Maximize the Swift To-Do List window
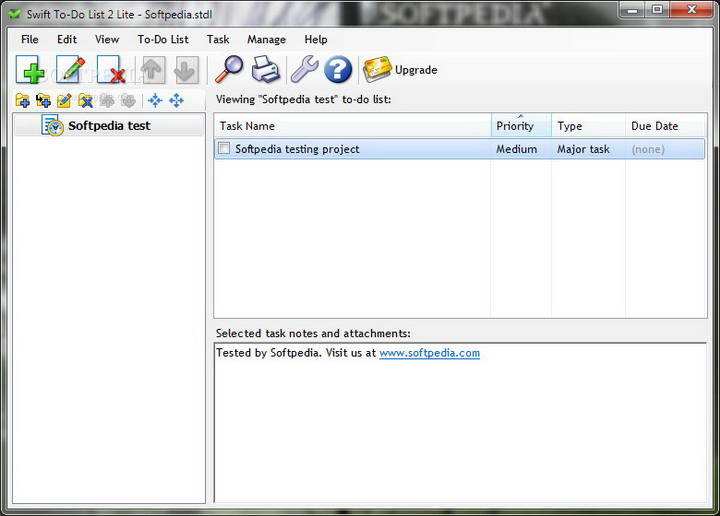 [658, 10]
